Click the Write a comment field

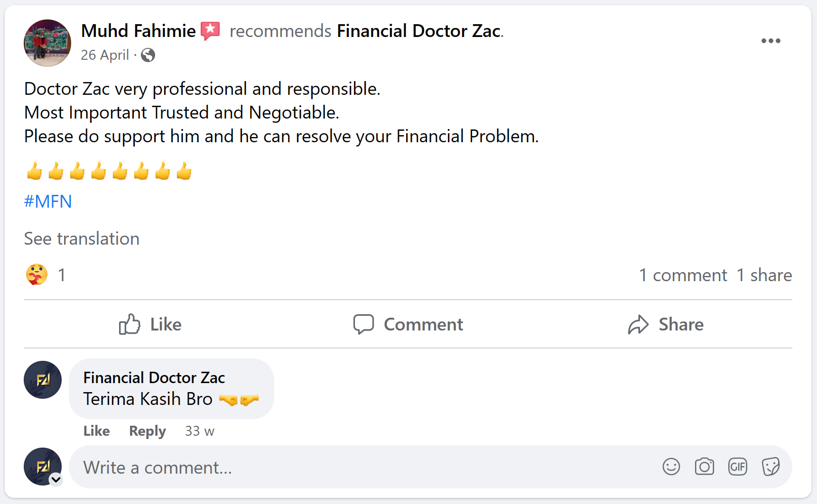(361, 467)
